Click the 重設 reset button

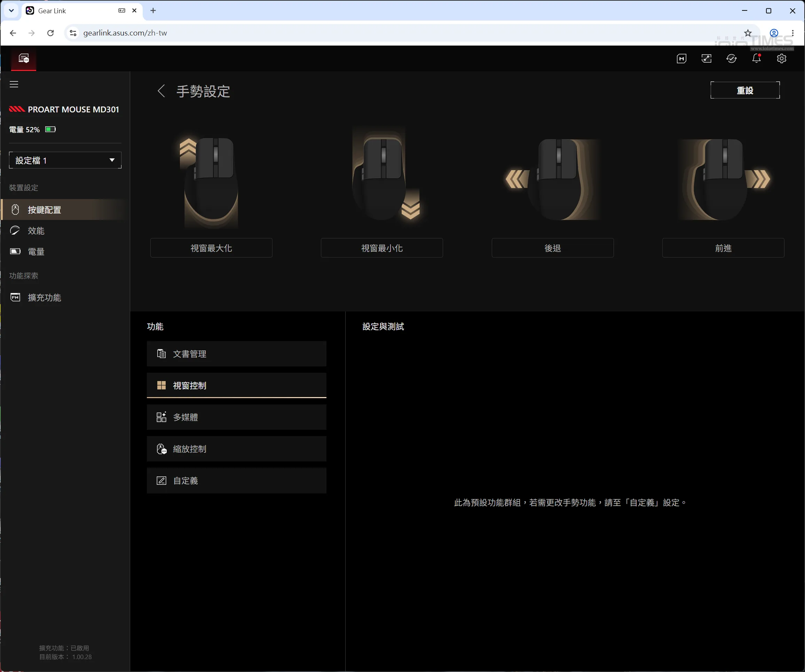click(x=745, y=90)
